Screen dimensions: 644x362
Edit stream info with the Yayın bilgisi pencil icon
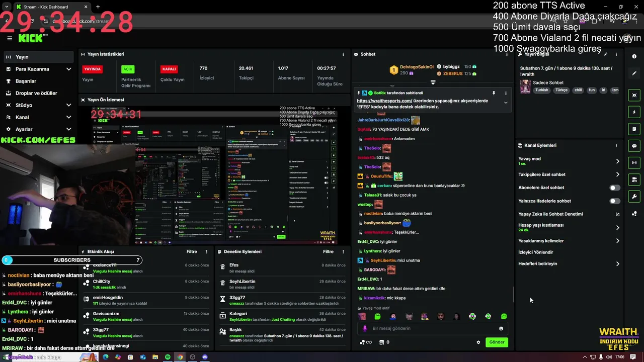pos(606,54)
